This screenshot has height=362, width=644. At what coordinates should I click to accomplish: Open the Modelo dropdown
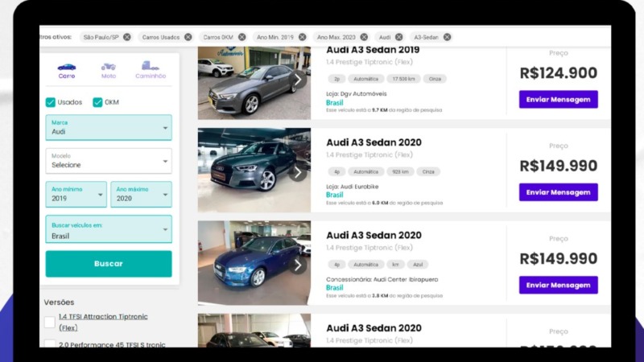pyautogui.click(x=109, y=161)
